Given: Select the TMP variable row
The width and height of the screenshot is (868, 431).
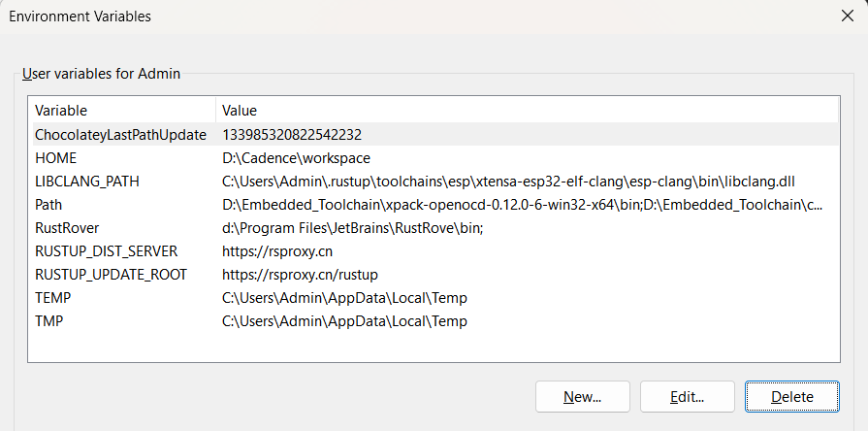Looking at the screenshot, I should coord(48,320).
